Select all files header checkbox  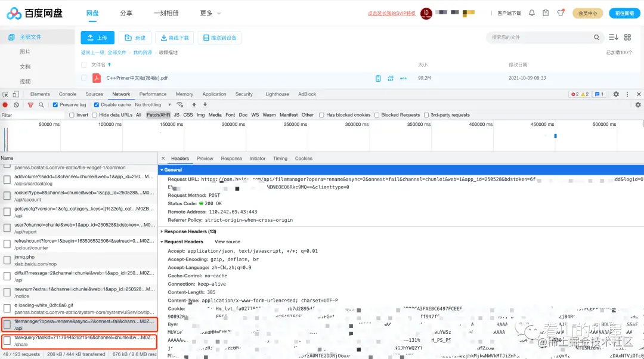click(x=84, y=65)
